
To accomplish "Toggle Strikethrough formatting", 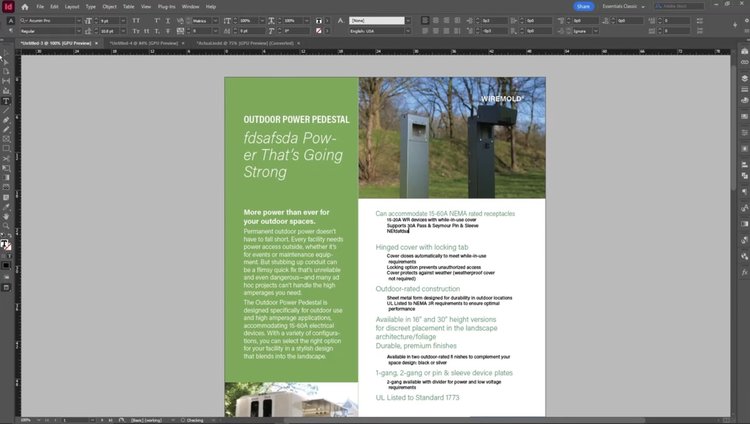I will (x=168, y=31).
